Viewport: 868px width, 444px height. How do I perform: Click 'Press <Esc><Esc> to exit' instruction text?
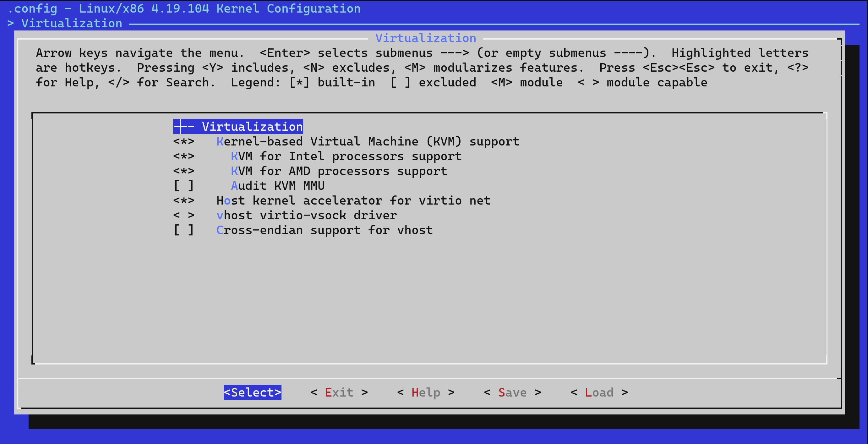tap(690, 68)
